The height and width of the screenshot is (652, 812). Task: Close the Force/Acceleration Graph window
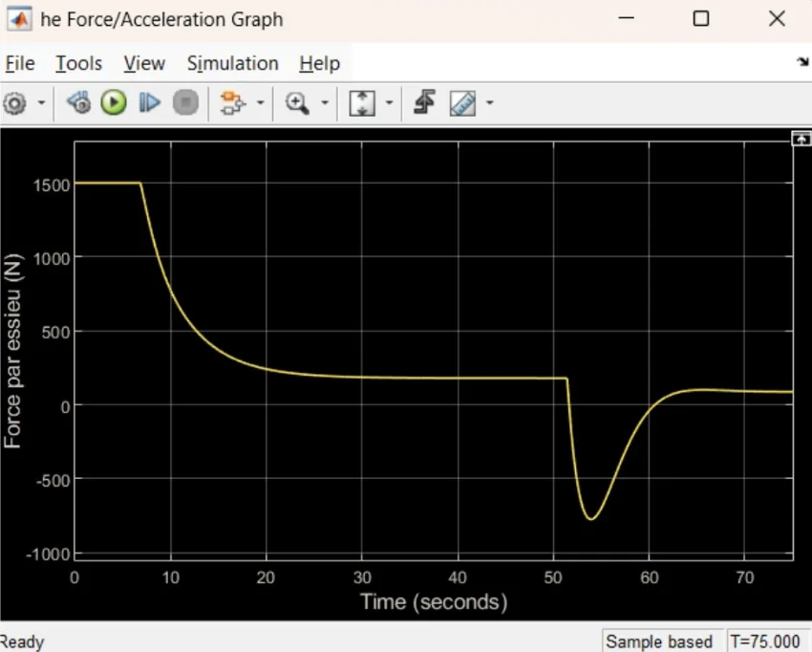[x=777, y=19]
